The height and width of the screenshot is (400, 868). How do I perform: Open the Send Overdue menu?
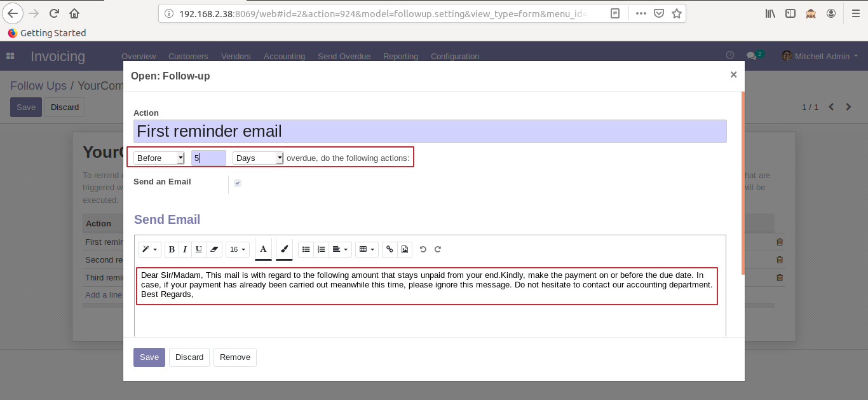[x=344, y=57]
